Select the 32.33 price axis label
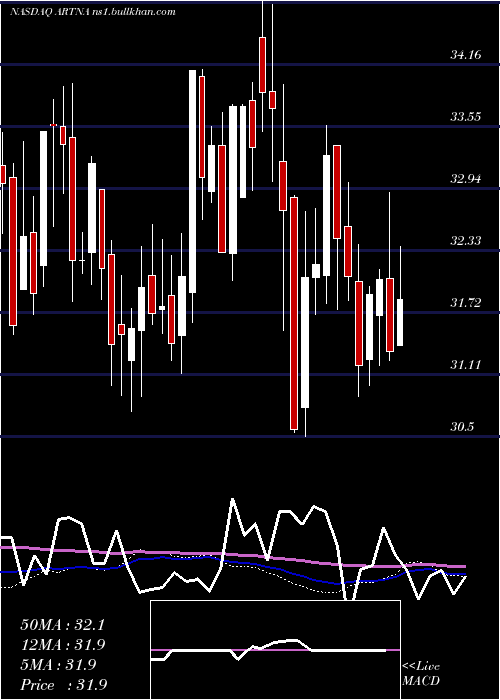Screen dimensions: 500x700 (x=466, y=242)
